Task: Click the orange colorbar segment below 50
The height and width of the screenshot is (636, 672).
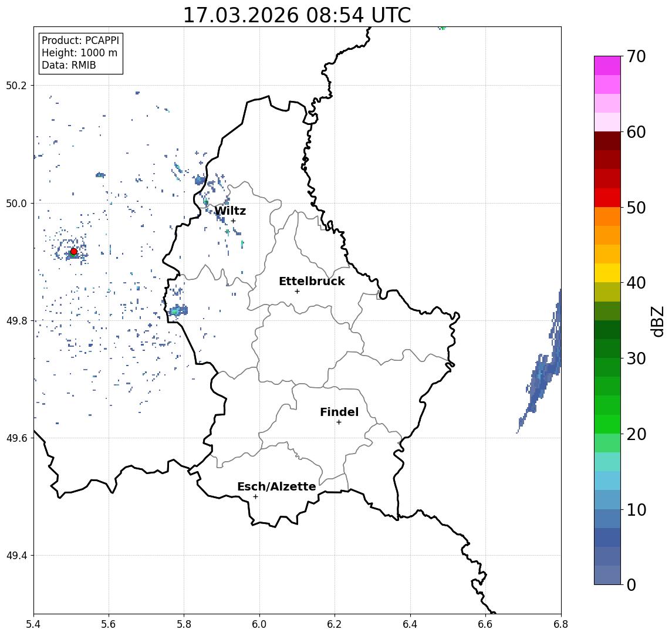Action: 607,216
